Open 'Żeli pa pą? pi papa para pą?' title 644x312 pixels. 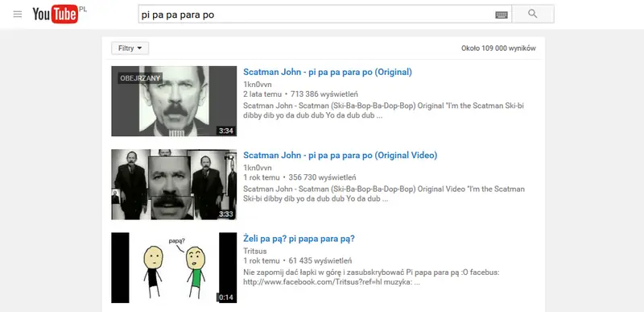(x=299, y=239)
